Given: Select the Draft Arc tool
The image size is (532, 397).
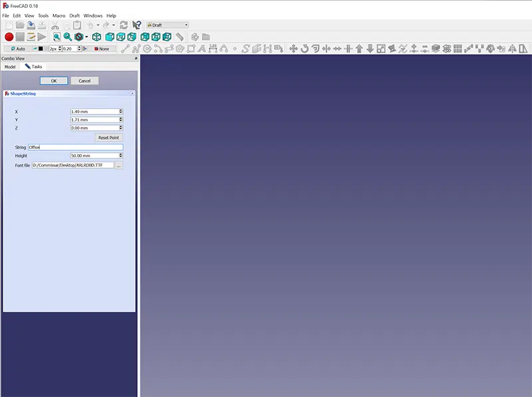Looking at the screenshot, I should click(158, 49).
